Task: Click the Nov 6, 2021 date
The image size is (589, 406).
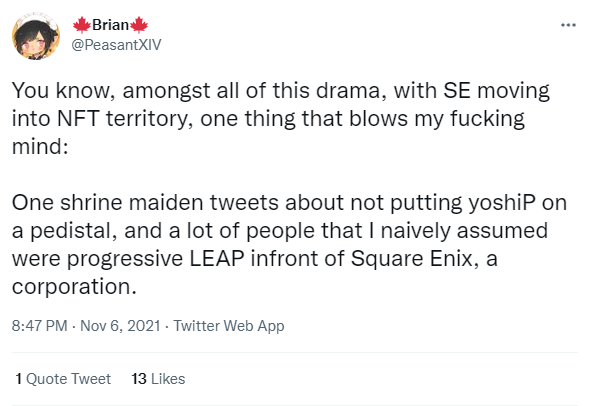Action: (120, 325)
